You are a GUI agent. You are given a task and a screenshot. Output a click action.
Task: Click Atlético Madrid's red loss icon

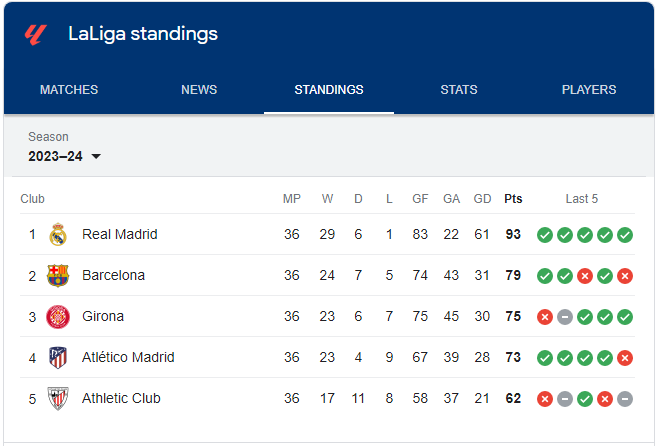(x=625, y=358)
